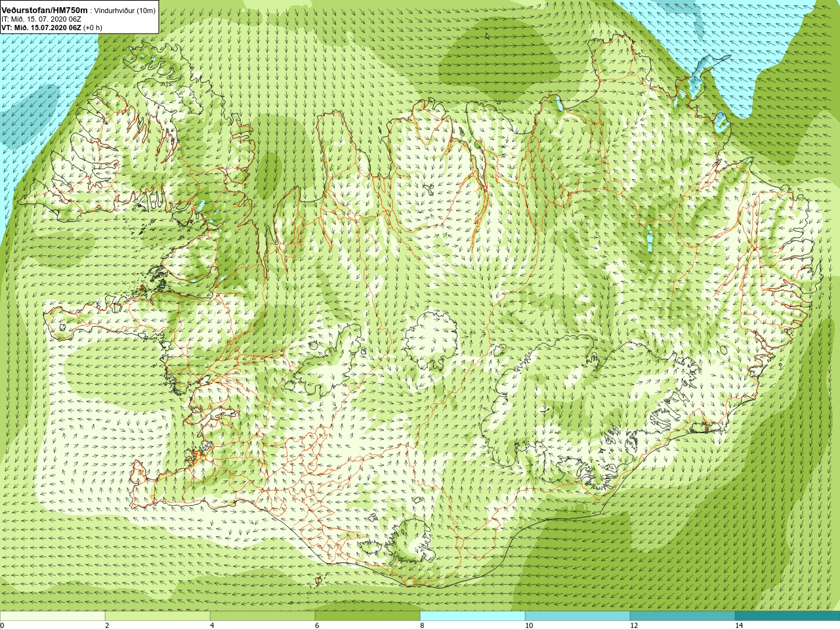Select the medium green 4–6 legend swatch
Viewport: 840px width, 630px height.
(262, 616)
